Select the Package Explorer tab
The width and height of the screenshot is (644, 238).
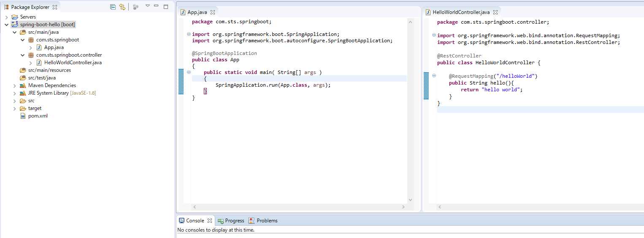(x=30, y=7)
